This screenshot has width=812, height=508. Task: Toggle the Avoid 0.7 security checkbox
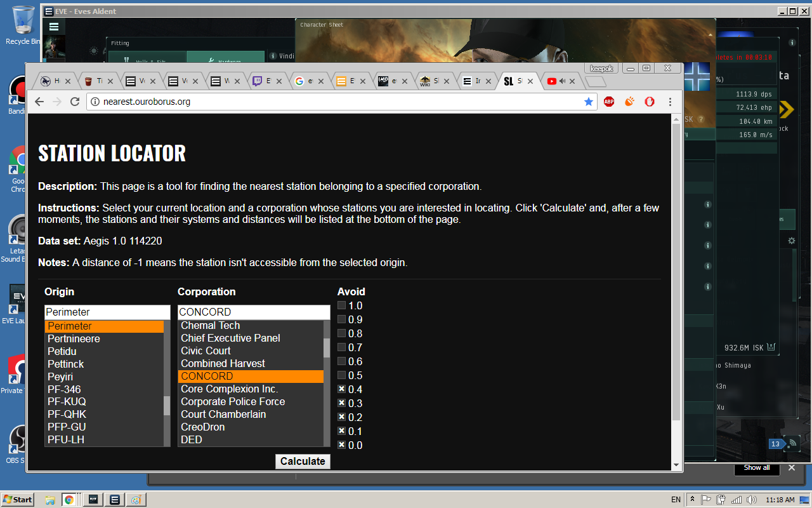coord(342,347)
